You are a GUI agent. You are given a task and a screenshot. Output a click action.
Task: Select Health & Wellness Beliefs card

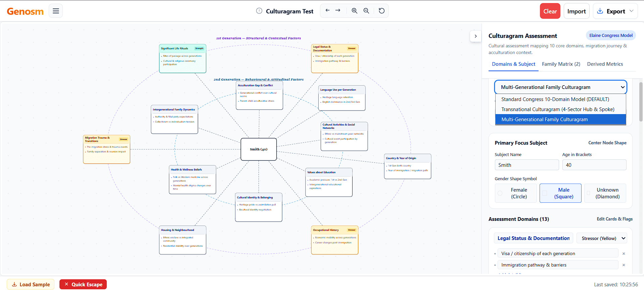(192, 180)
